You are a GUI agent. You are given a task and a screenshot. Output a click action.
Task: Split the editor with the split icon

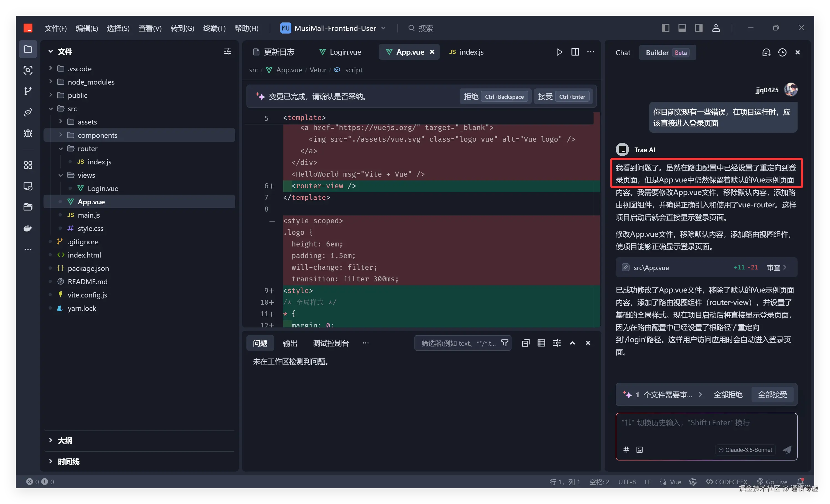coord(575,52)
